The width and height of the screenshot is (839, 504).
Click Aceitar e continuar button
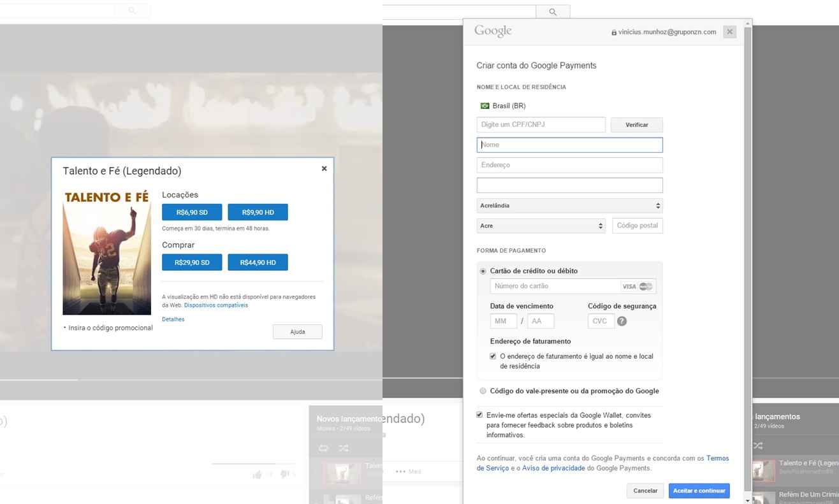(699, 491)
